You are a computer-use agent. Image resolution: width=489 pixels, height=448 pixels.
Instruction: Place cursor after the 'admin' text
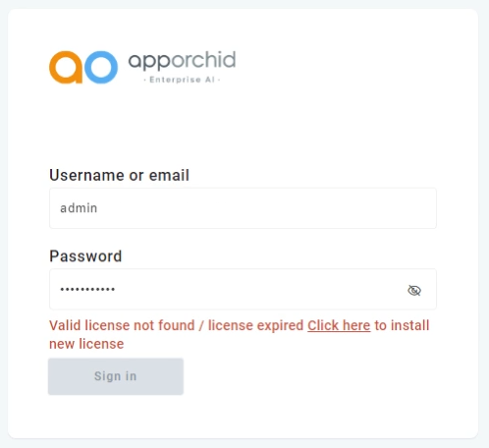[x=98, y=208]
